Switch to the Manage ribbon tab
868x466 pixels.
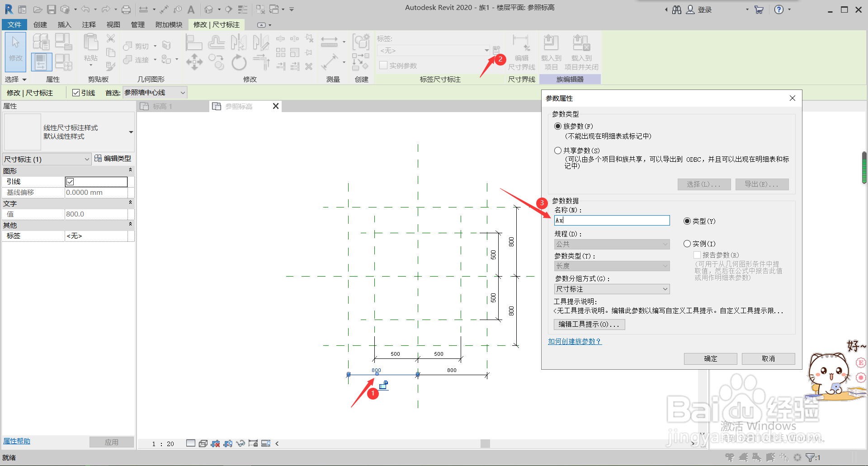pos(137,24)
